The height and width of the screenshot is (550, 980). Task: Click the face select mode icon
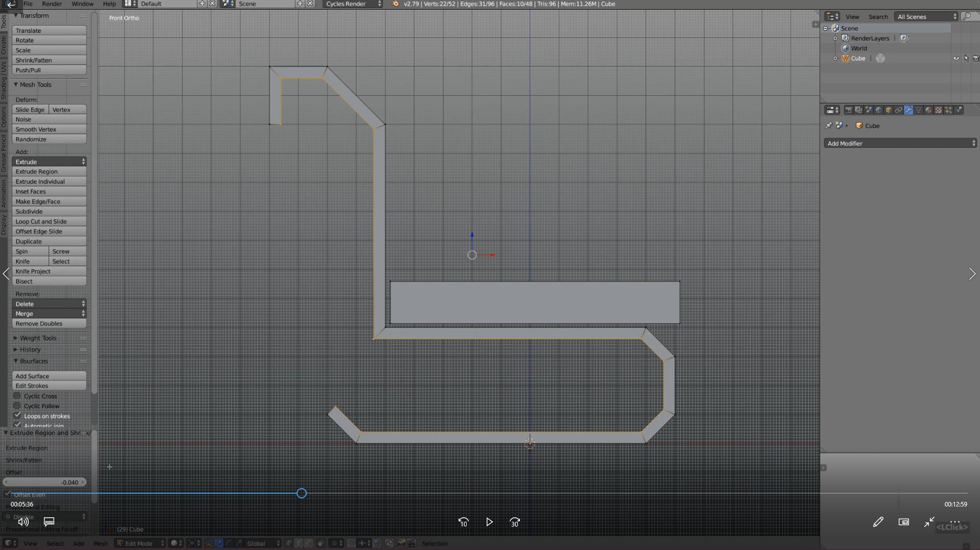[308, 543]
